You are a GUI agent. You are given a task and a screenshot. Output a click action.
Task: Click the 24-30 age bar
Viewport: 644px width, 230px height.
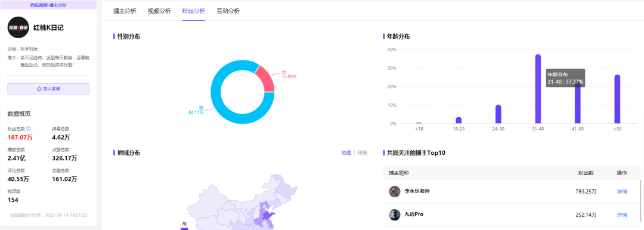(498, 114)
